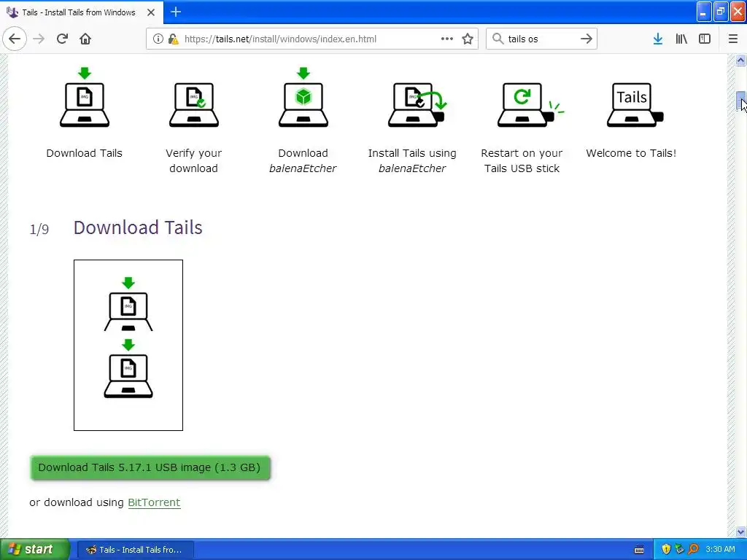Screen dimensions: 747x560
Task: Click the keyboard icon in taskbar
Action: pyautogui.click(x=639, y=550)
